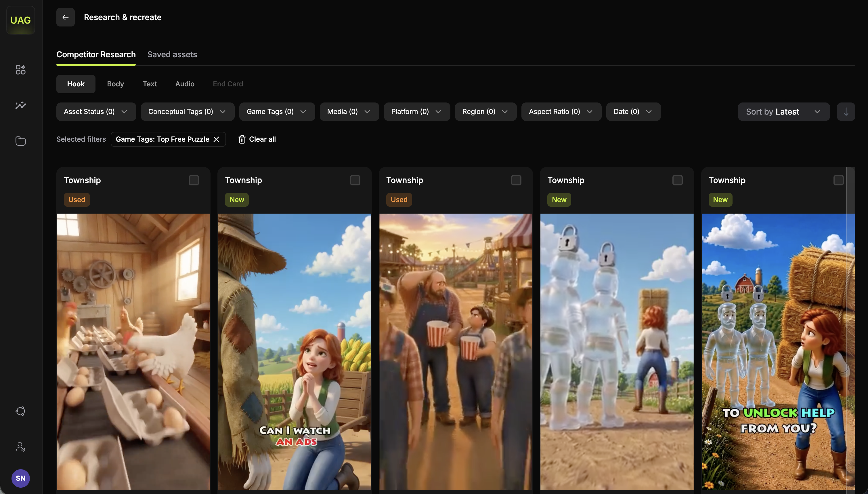The image size is (868, 494).
Task: Click the Used badge on first card
Action: pyautogui.click(x=77, y=200)
